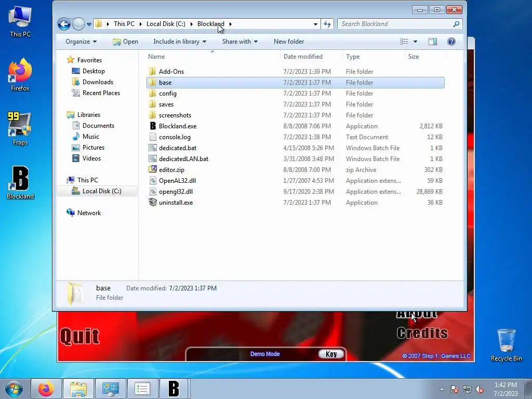Image resolution: width=532 pixels, height=399 pixels.
Task: Sort by Name column header
Action: click(x=156, y=57)
